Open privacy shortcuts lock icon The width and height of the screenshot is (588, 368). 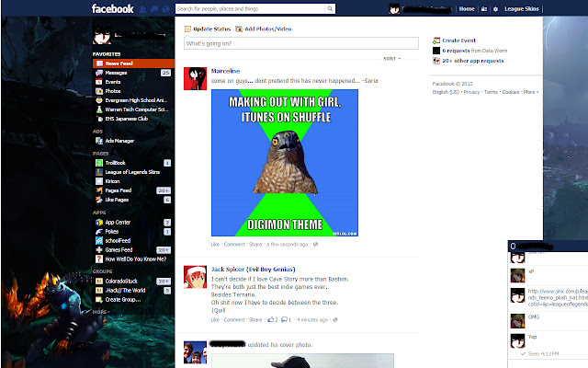coord(484,9)
